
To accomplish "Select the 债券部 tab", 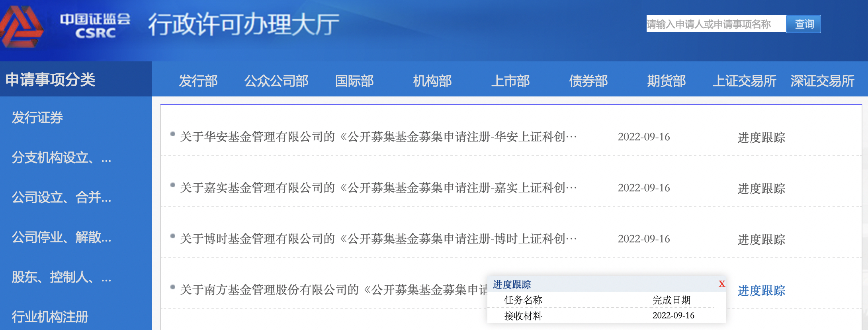I will point(588,81).
